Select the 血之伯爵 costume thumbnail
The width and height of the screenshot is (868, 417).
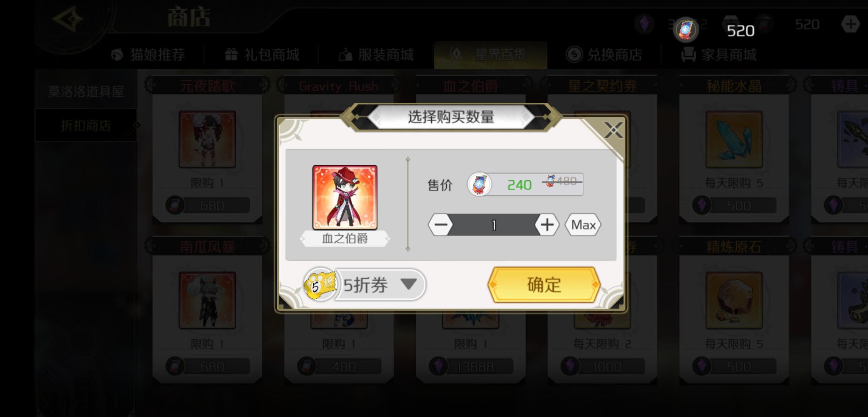coord(345,197)
